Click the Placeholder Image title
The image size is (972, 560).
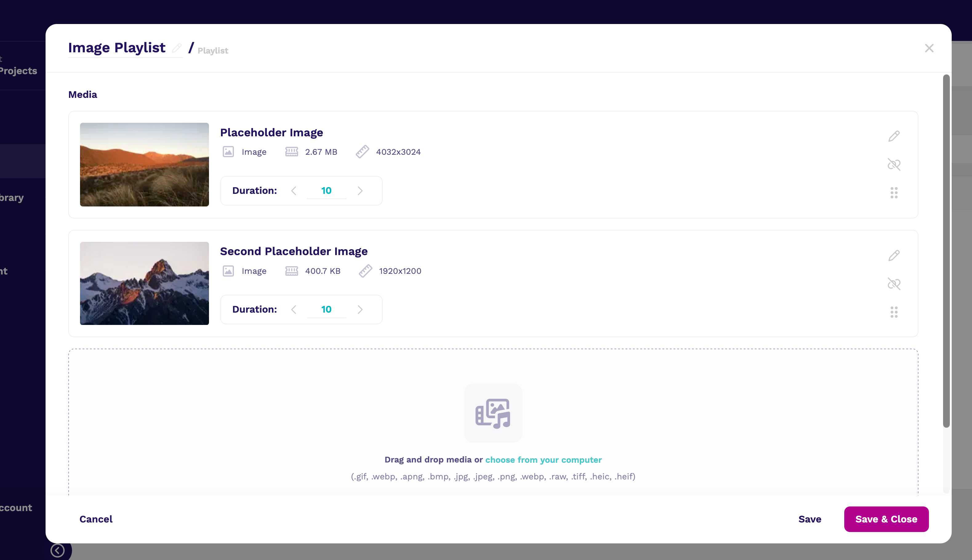[271, 133]
